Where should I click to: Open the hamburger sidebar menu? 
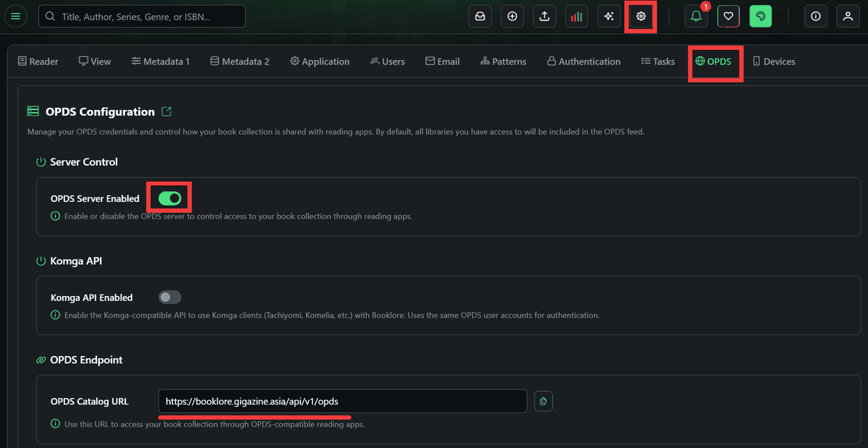(16, 16)
